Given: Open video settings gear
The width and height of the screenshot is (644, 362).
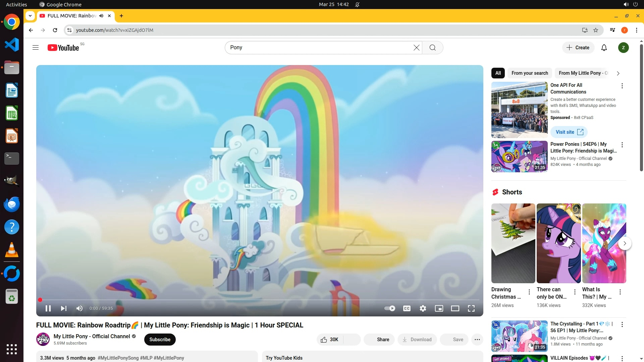Looking at the screenshot, I should coord(423,308).
